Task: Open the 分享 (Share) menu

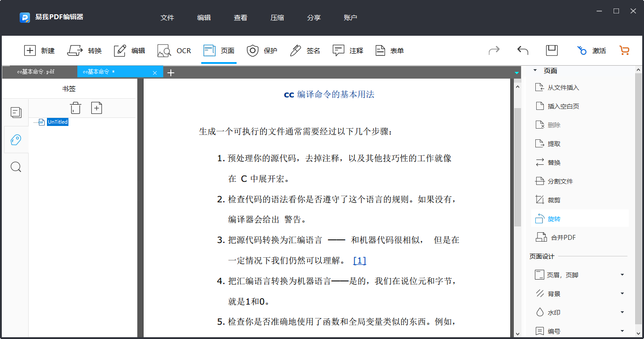Action: (314, 18)
